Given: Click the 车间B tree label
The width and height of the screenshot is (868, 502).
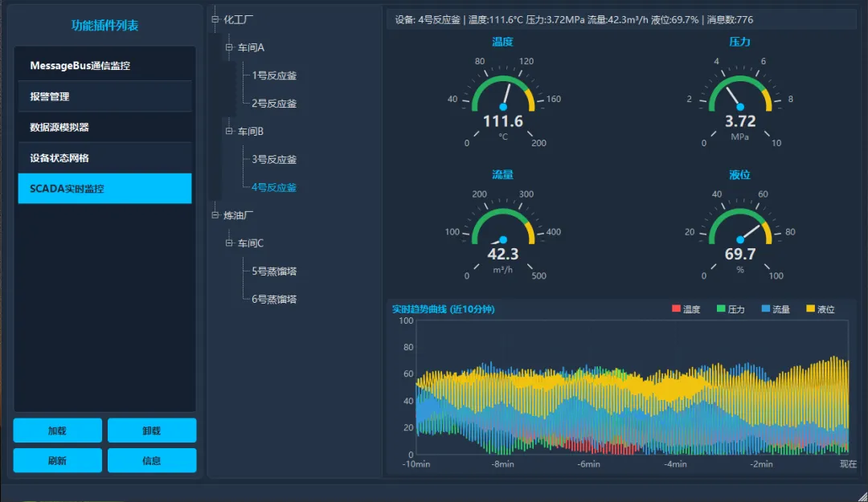Looking at the screenshot, I should (x=251, y=131).
